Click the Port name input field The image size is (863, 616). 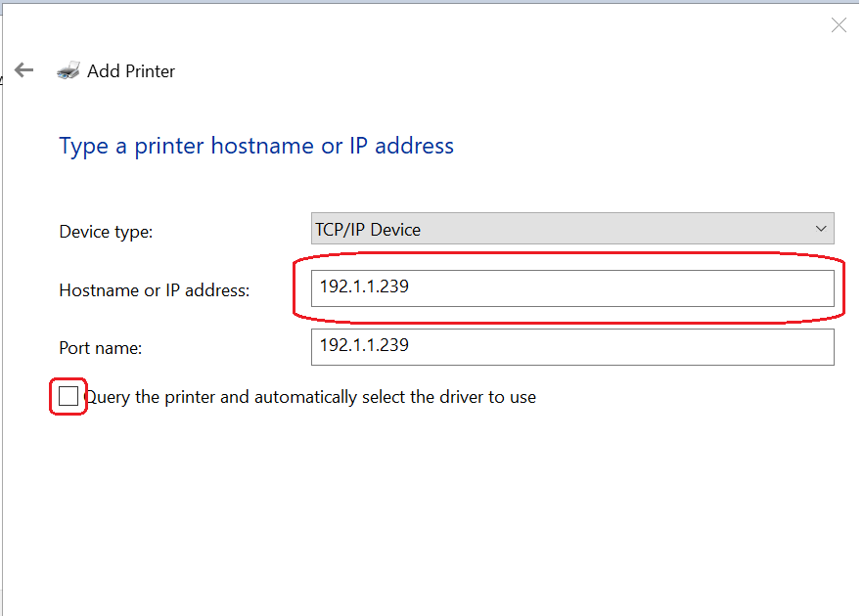(x=572, y=347)
